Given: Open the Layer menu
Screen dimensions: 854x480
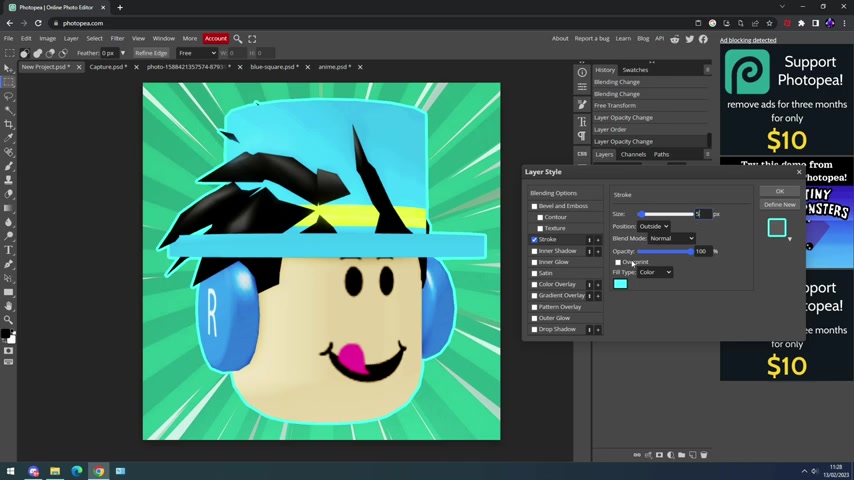Looking at the screenshot, I should tap(71, 39).
